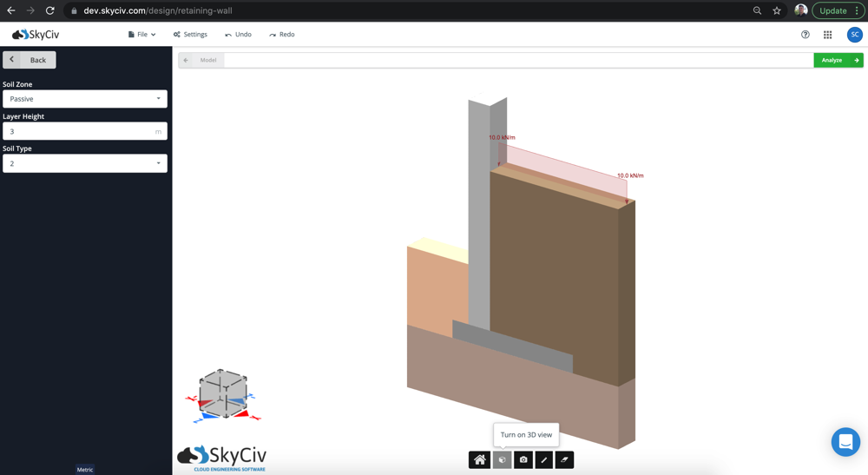Open the Settings menu
This screenshot has width=868, height=475.
[190, 35]
